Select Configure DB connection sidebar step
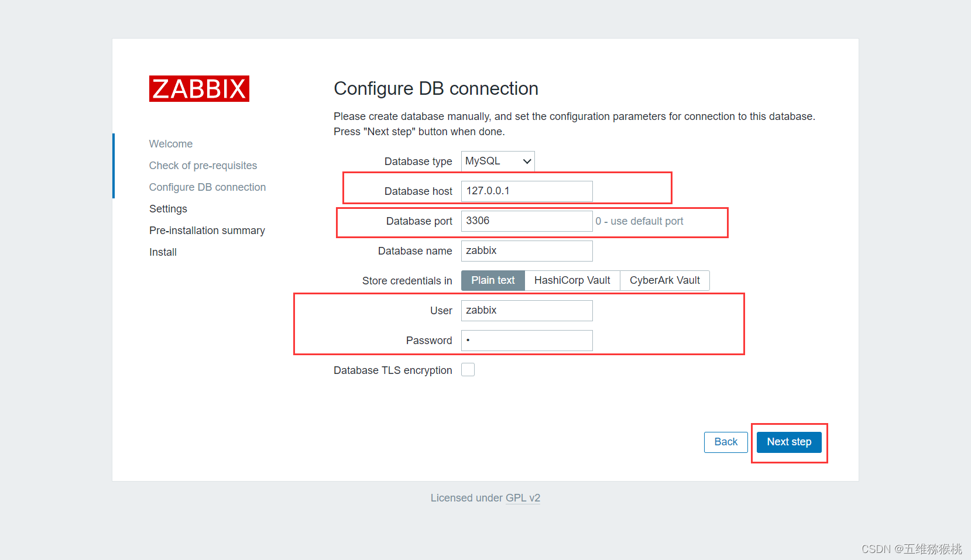The height and width of the screenshot is (560, 971). click(x=207, y=187)
